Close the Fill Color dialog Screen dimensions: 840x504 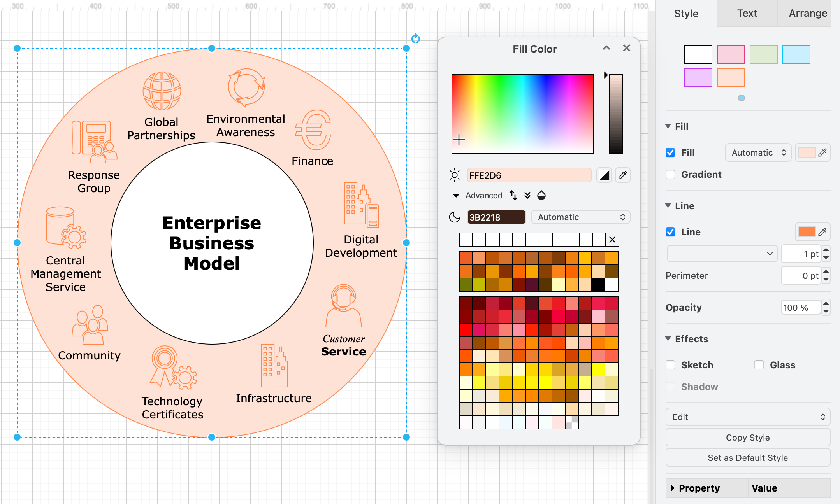(626, 48)
